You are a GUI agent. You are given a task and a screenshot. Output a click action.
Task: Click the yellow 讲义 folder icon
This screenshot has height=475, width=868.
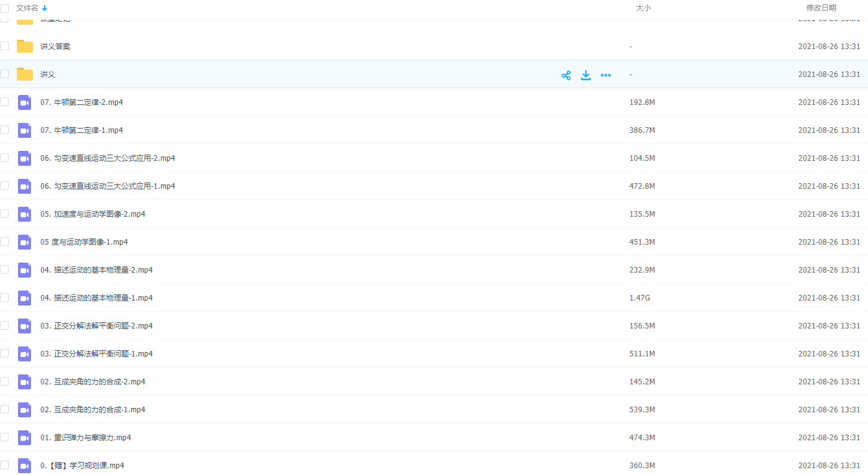click(25, 75)
